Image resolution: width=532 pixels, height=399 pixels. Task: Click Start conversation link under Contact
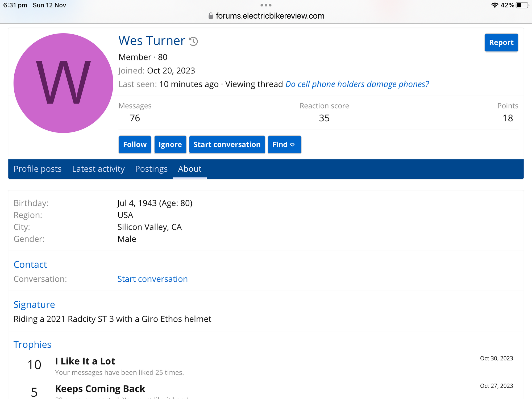tap(152, 279)
